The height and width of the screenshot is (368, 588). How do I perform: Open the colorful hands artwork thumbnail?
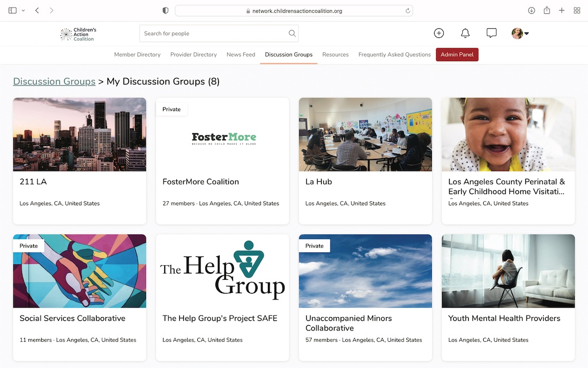tap(80, 271)
